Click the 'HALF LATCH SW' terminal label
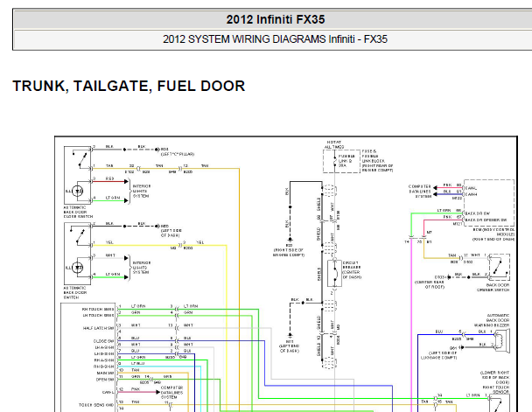Viewport: 532px width, 412px height. click(98, 328)
